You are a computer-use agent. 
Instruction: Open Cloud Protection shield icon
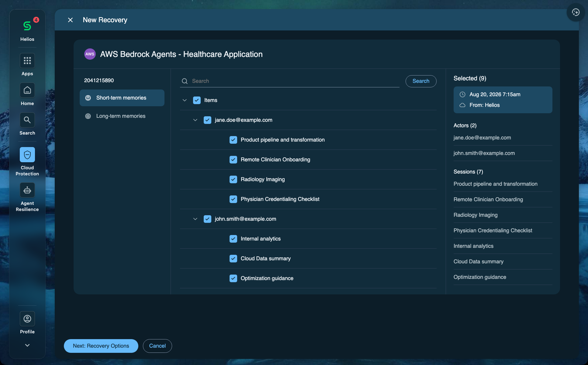(x=27, y=155)
